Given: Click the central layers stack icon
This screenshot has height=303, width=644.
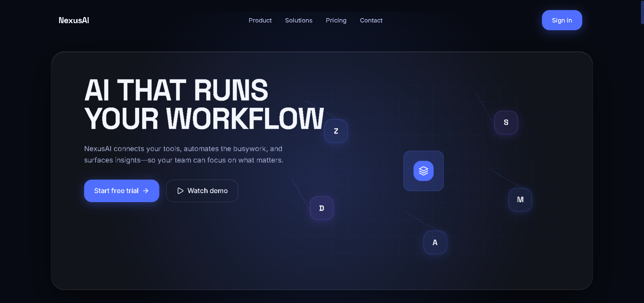Looking at the screenshot, I should [423, 171].
